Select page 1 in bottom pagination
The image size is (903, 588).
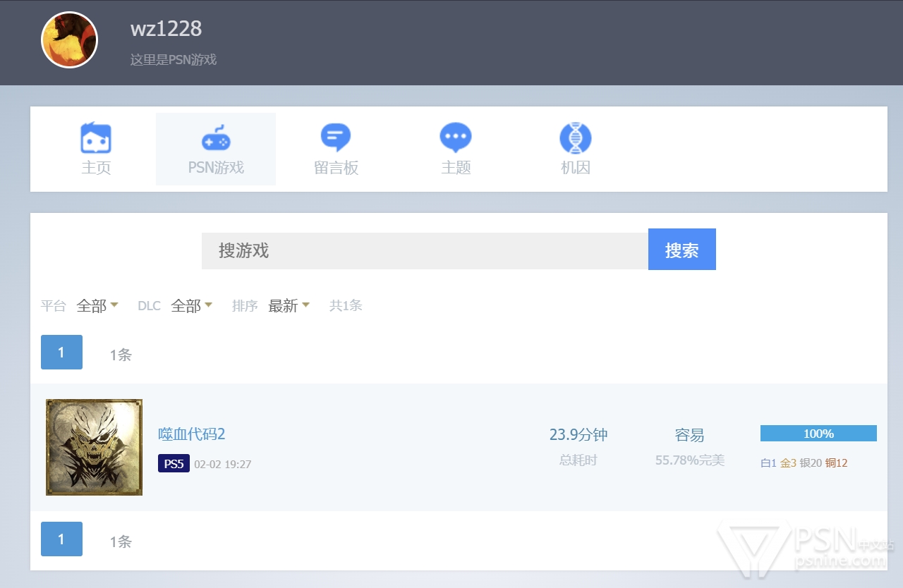61,539
